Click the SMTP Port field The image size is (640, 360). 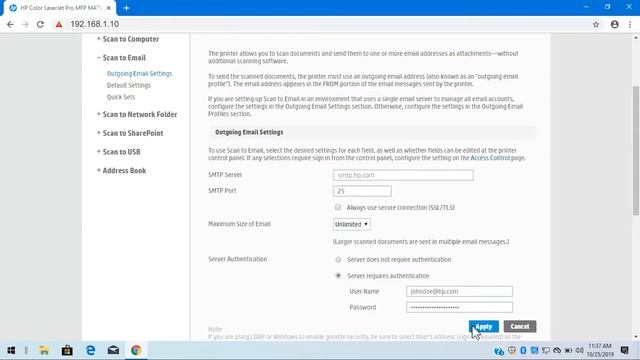362,191
